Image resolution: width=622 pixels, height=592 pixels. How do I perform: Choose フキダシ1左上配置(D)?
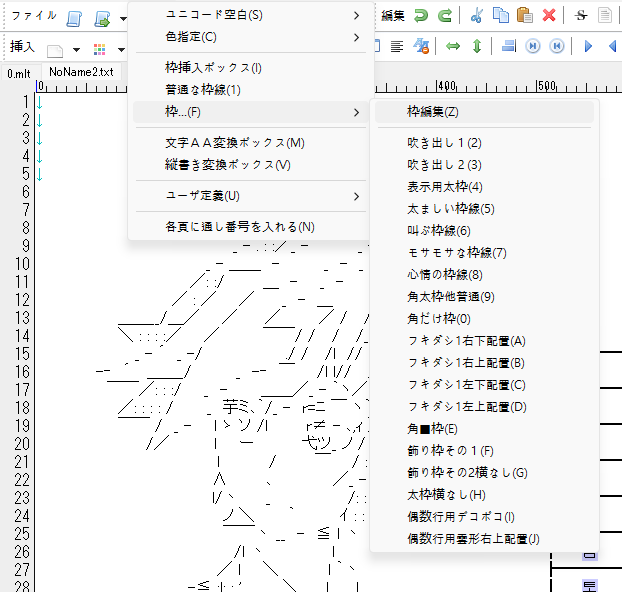(484, 407)
